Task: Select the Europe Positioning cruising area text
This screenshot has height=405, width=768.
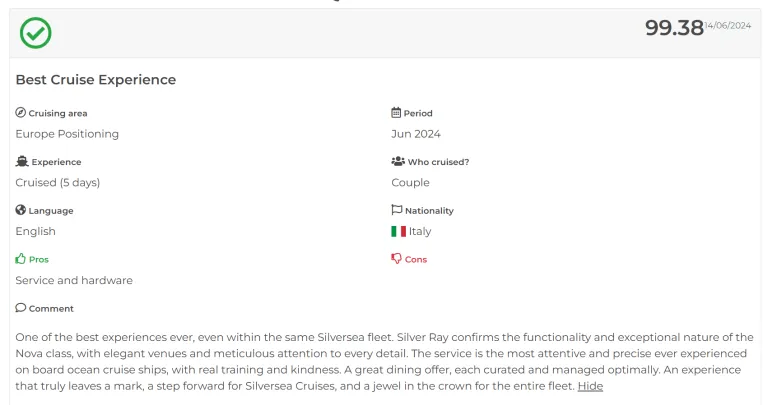Action: pyautogui.click(x=67, y=134)
